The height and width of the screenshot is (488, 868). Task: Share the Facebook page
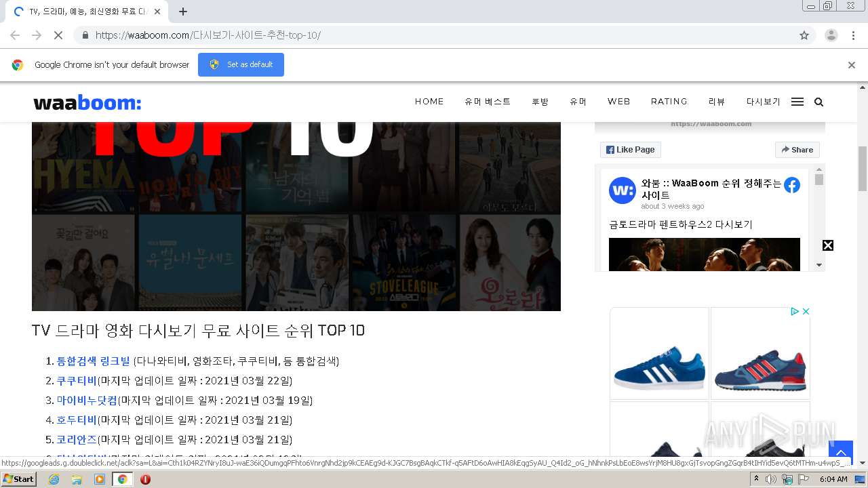pos(797,150)
